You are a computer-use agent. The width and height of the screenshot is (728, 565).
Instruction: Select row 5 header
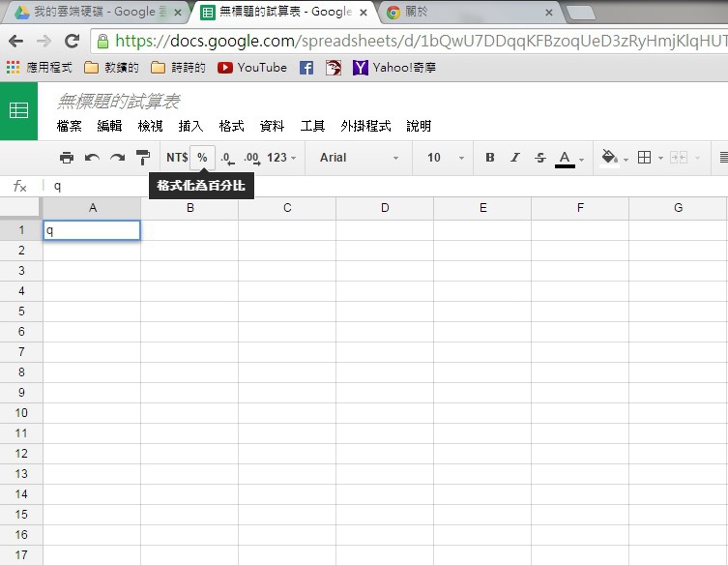pos(21,312)
